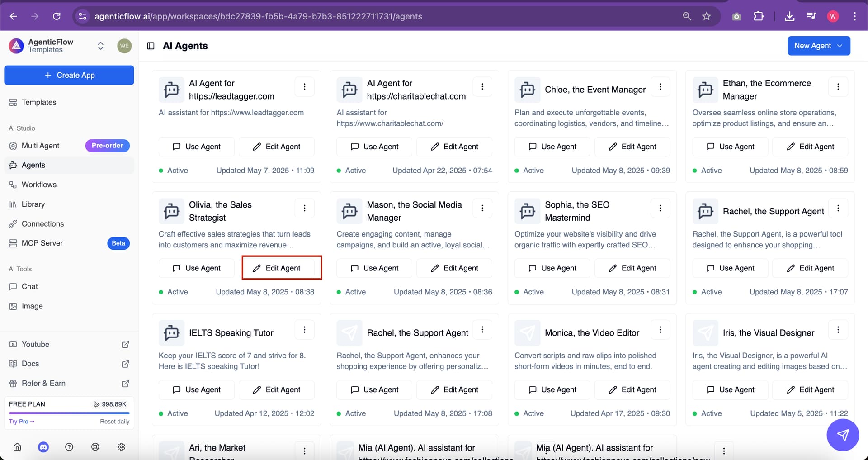Click the camera screenshot extension icon
This screenshot has height=460, width=868.
click(736, 16)
